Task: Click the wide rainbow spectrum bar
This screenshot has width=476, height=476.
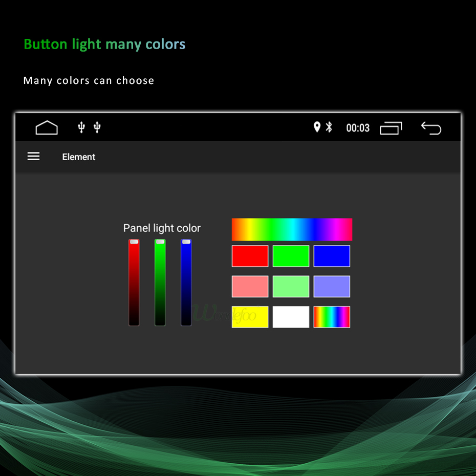Action: pos(292,229)
